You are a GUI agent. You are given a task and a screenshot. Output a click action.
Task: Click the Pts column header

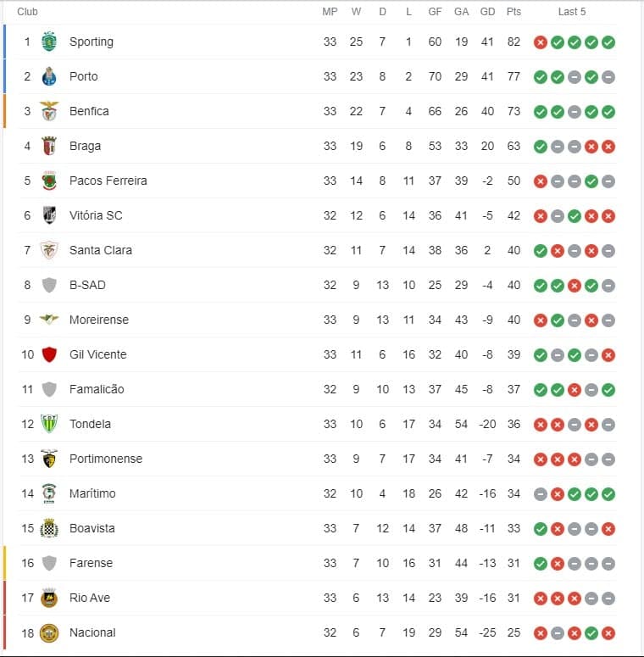(514, 12)
